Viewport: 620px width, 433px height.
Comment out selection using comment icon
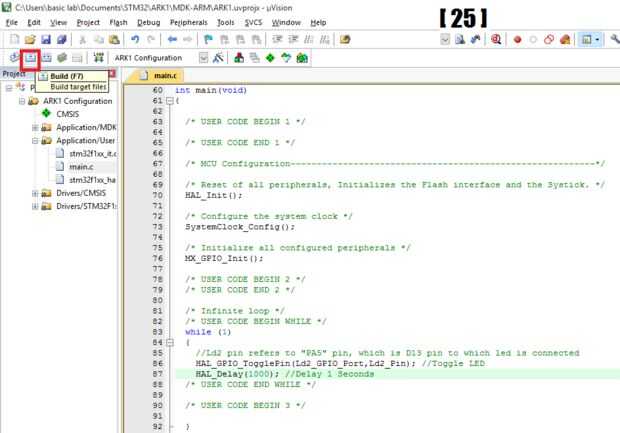tap(309, 39)
